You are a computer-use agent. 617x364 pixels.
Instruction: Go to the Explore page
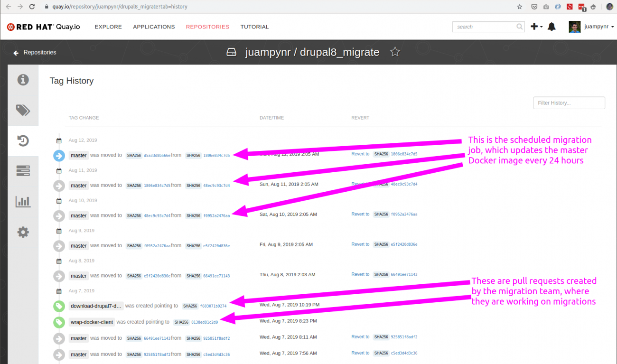tap(108, 27)
